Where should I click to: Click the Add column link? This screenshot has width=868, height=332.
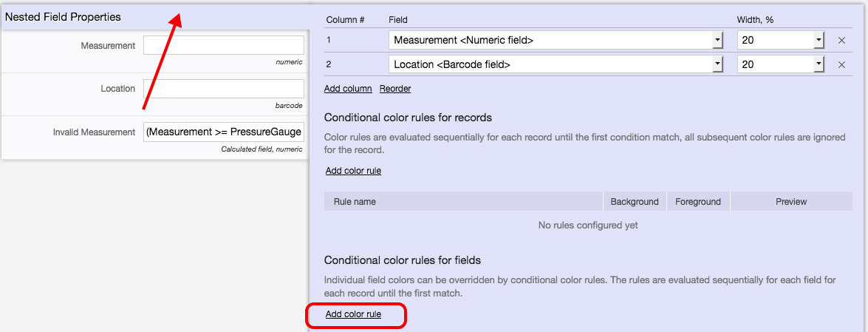[x=348, y=89]
